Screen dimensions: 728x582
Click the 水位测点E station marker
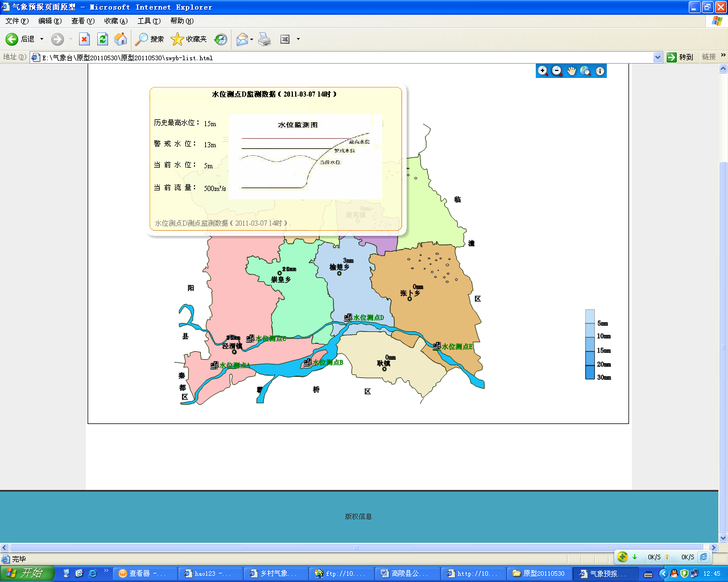click(x=437, y=346)
